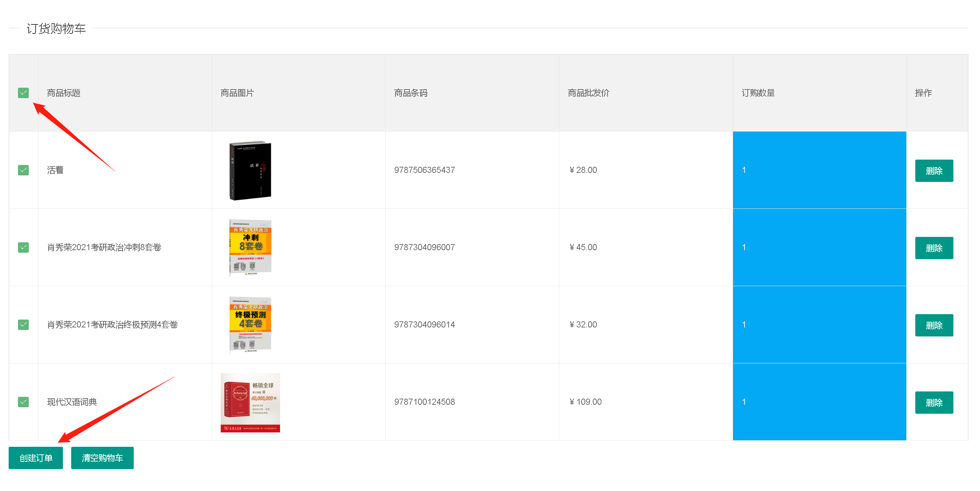
Task: Edit order quantity for 活着
Action: [x=819, y=170]
